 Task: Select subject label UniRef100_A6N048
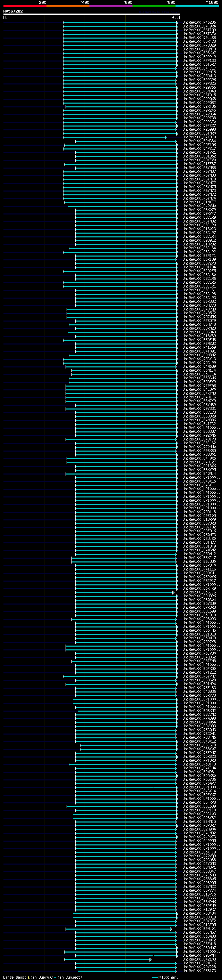(199, 91)
